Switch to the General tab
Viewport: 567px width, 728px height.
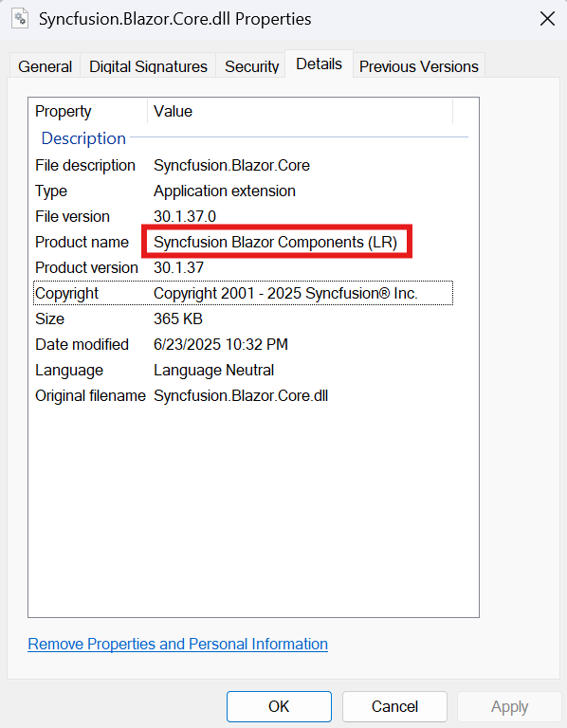[46, 66]
